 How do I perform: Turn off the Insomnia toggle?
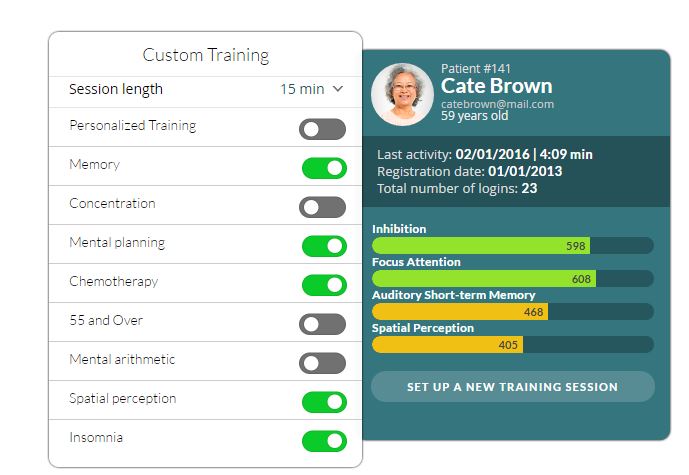pos(322,441)
